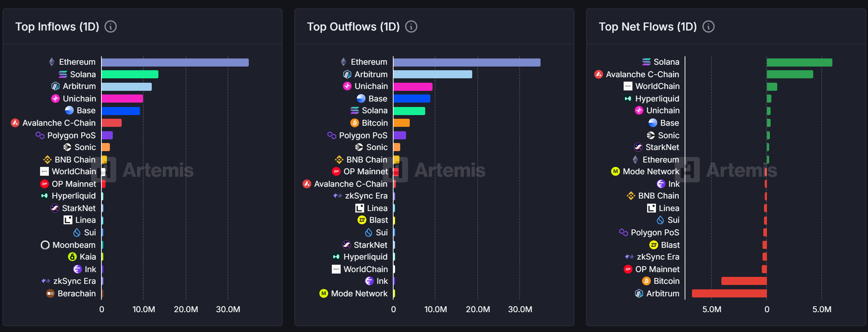Click the Avalanche C-Chain label in Top Net Flows
The image size is (868, 332).
point(642,75)
